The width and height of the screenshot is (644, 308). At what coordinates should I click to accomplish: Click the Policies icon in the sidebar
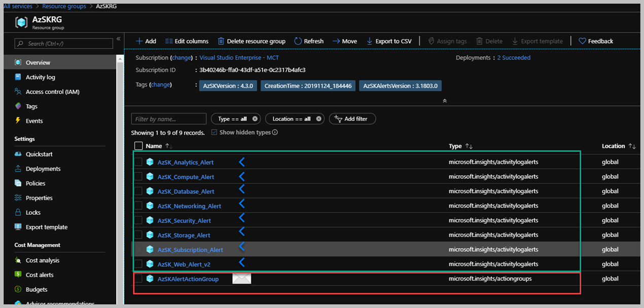click(18, 183)
